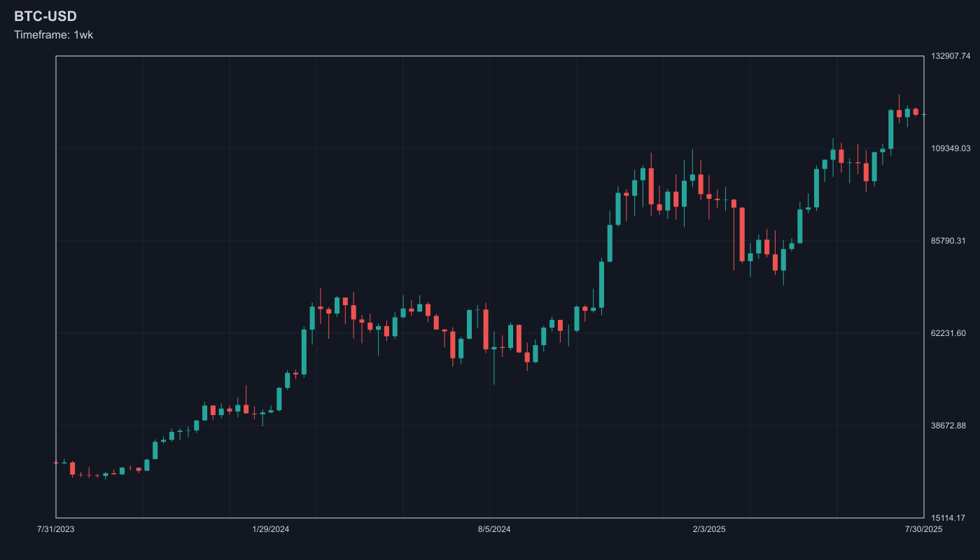Select the 1/29/2024 date axis label
This screenshot has height=560, width=980.
click(271, 529)
